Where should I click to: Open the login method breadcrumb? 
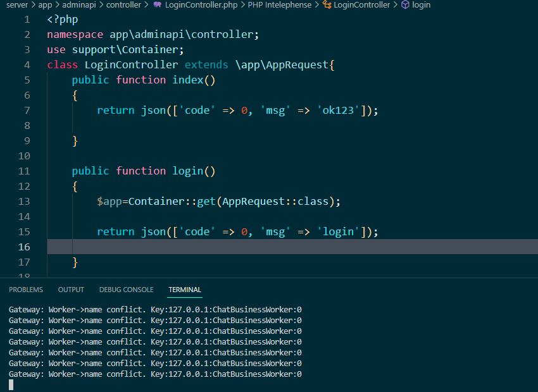[x=421, y=5]
